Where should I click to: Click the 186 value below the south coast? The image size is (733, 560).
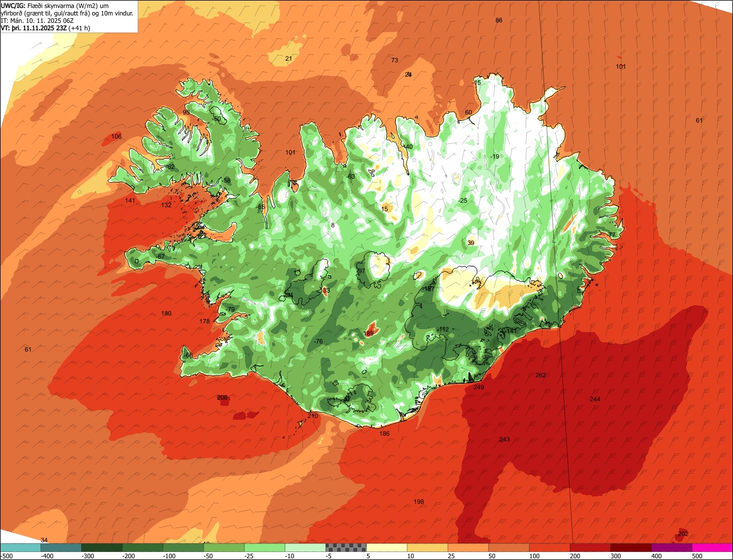pyautogui.click(x=384, y=434)
